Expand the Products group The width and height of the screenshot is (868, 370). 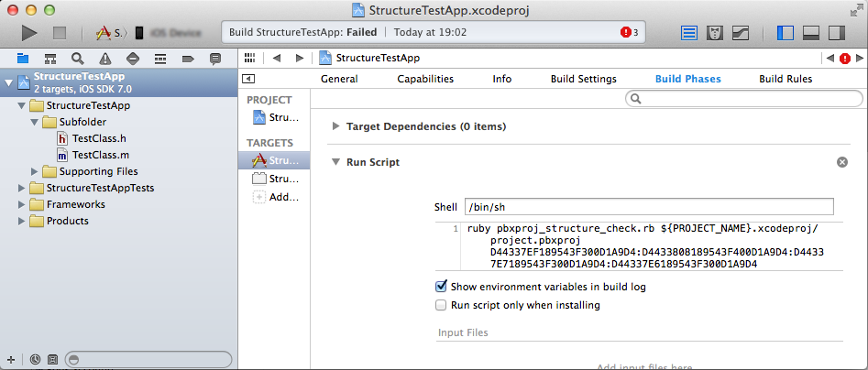click(x=22, y=222)
